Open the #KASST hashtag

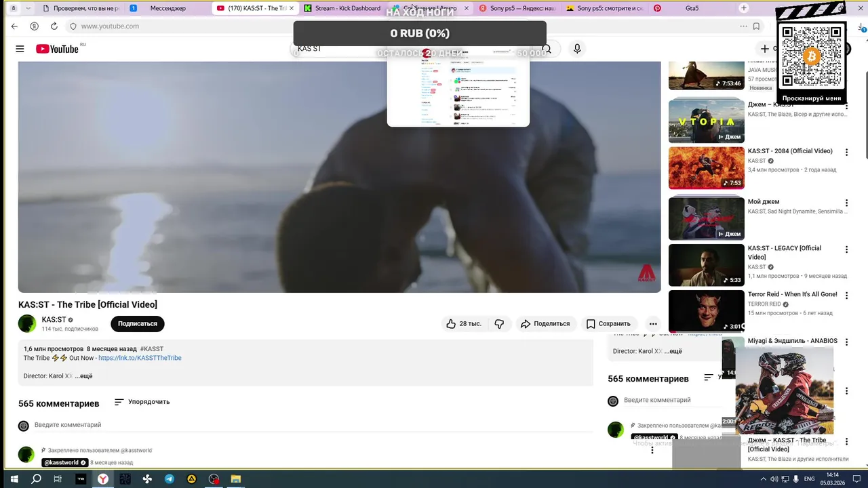click(152, 349)
